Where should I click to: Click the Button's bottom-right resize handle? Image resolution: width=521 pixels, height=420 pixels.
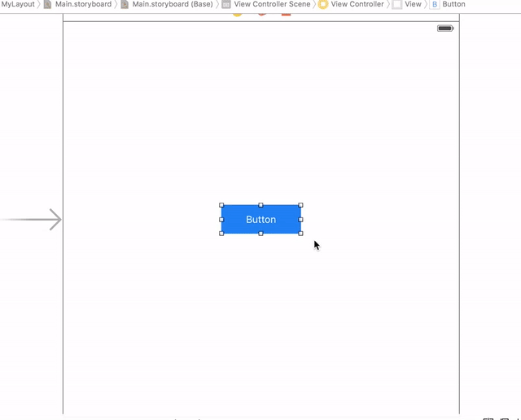click(300, 234)
